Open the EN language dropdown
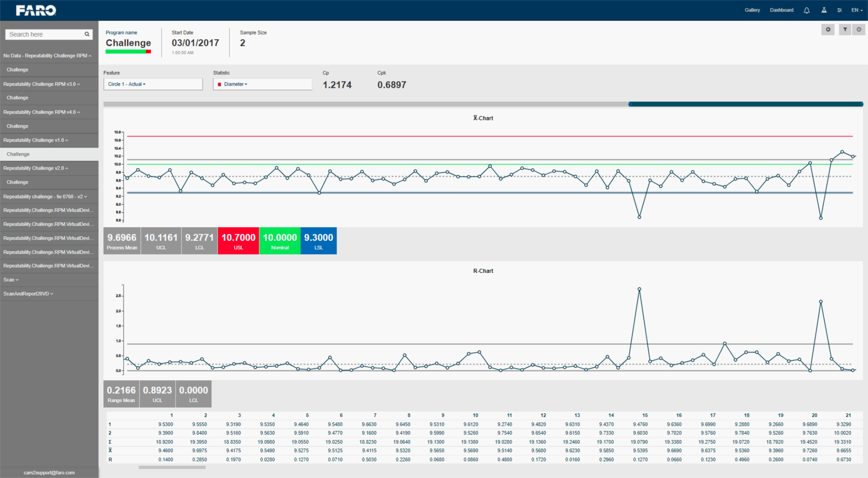The width and height of the screenshot is (868, 478). [x=857, y=10]
